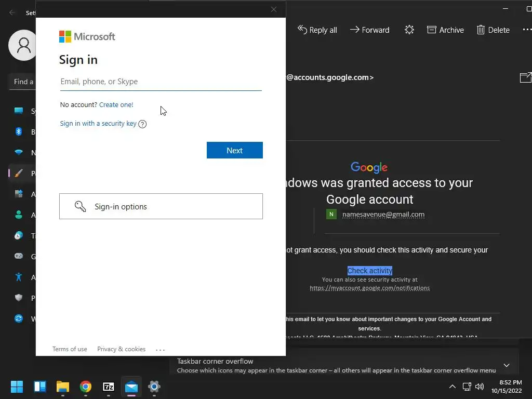
Task: Open the security key help question icon
Action: pyautogui.click(x=142, y=124)
